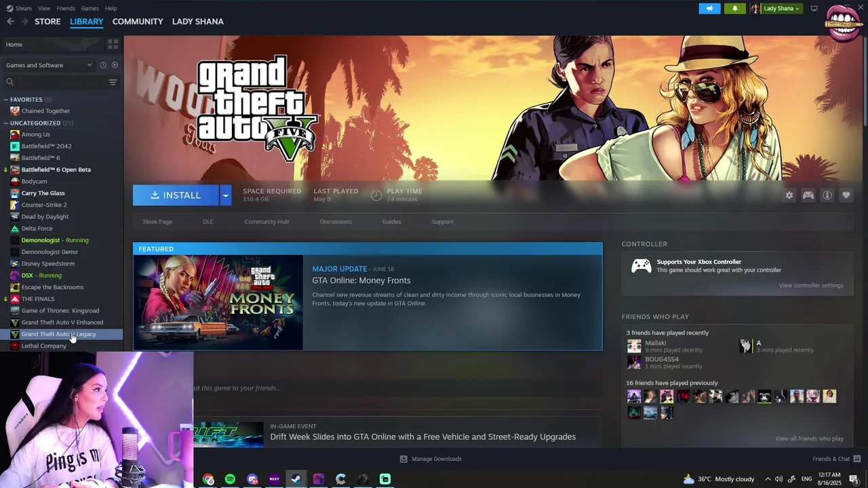Open the Community Hub link

267,222
